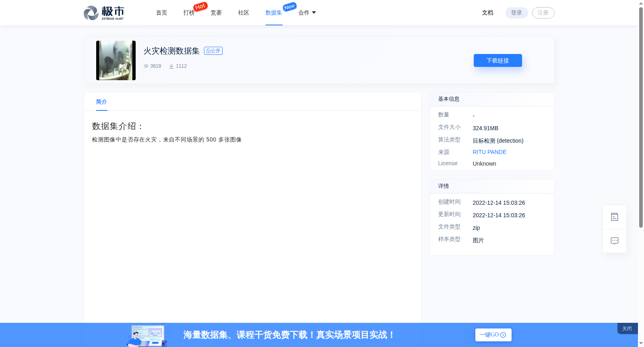Viewport: 644px width, 347px height.
Task: Click the 数据集介绍 heading
Action: coord(118,126)
